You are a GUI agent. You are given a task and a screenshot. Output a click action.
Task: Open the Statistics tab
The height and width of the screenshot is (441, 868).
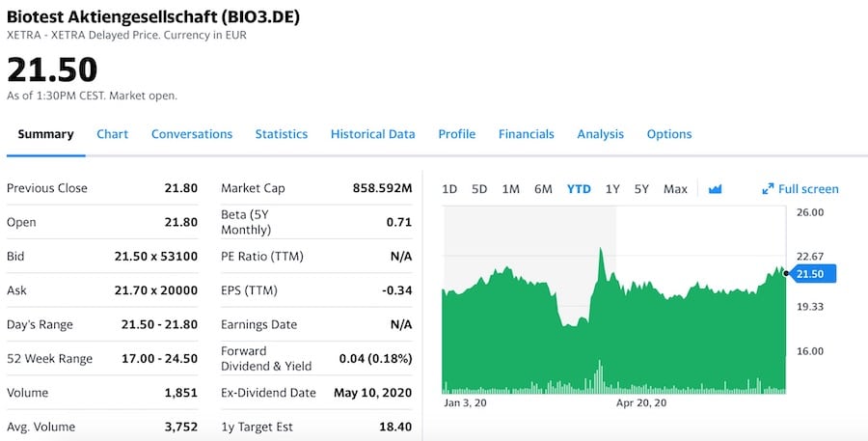click(281, 134)
